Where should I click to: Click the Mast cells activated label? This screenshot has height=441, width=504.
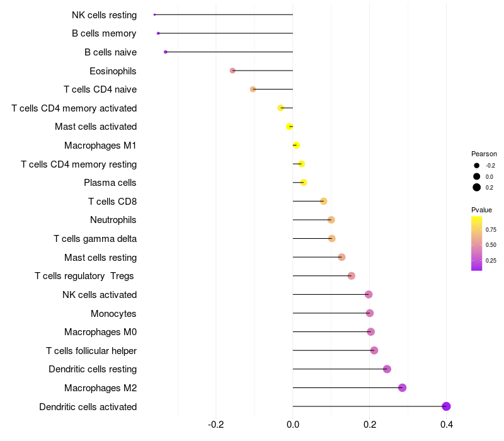(96, 127)
